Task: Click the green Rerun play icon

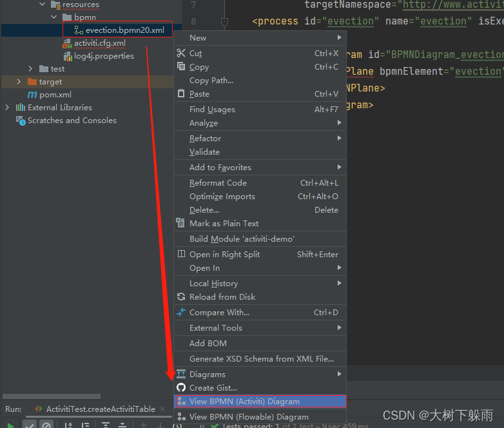Action: (10, 425)
